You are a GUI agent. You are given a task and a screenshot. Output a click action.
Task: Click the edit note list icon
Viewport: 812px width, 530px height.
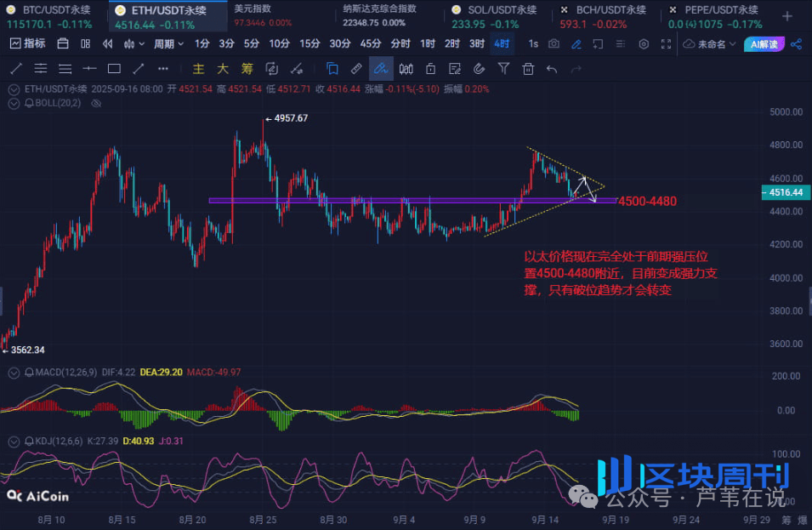pos(455,69)
